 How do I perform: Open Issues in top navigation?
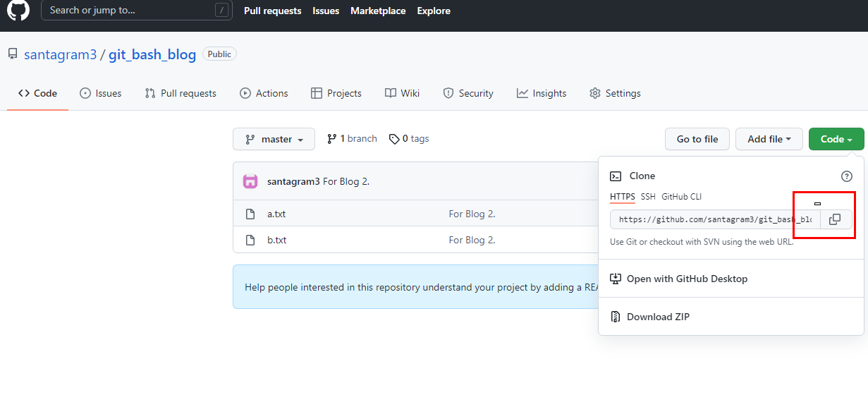coord(326,11)
